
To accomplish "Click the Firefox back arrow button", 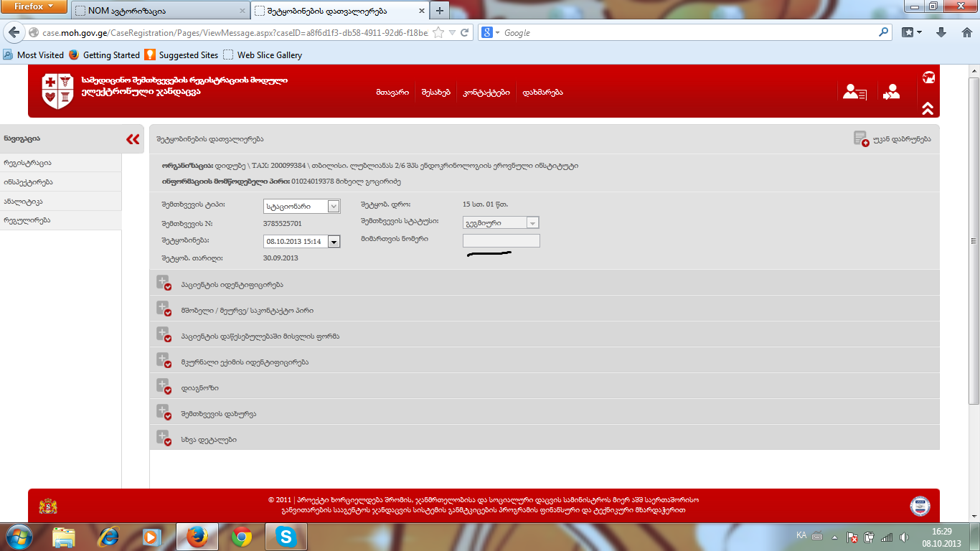I will click(x=14, y=33).
